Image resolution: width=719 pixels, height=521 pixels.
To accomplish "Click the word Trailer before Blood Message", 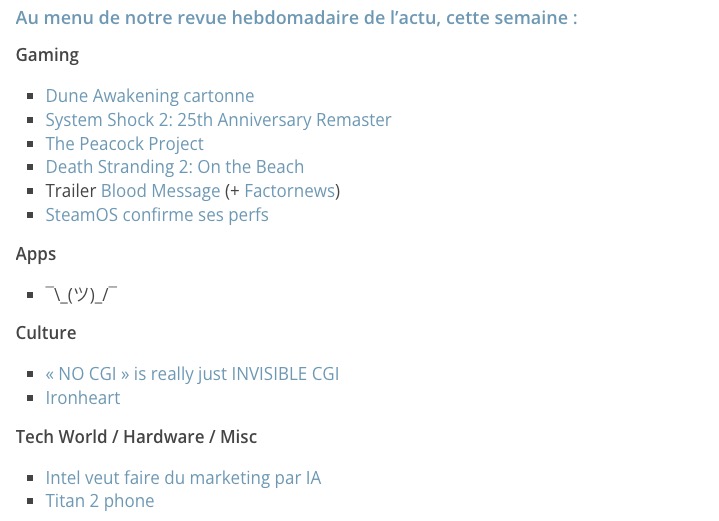I will tap(71, 191).
